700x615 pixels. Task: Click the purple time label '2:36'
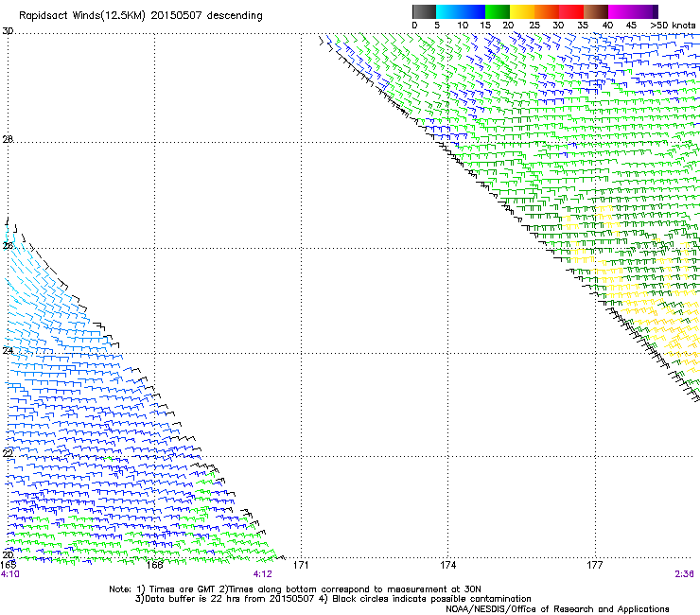(x=684, y=574)
